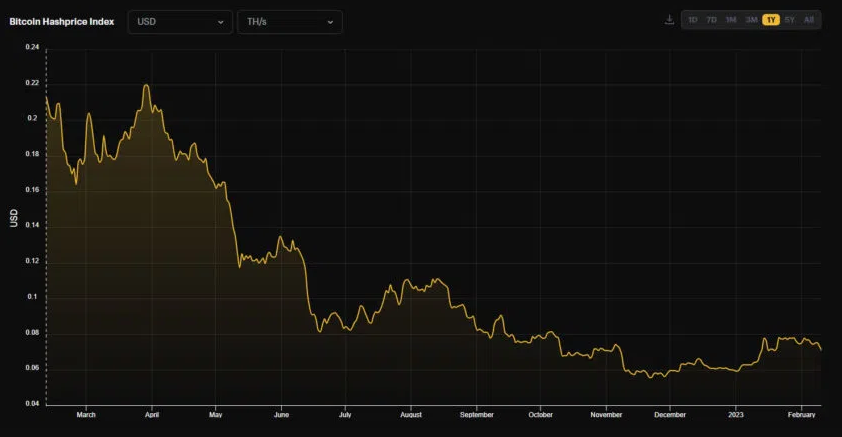
Task: Click the chart's highest peak near April
Action: point(147,86)
